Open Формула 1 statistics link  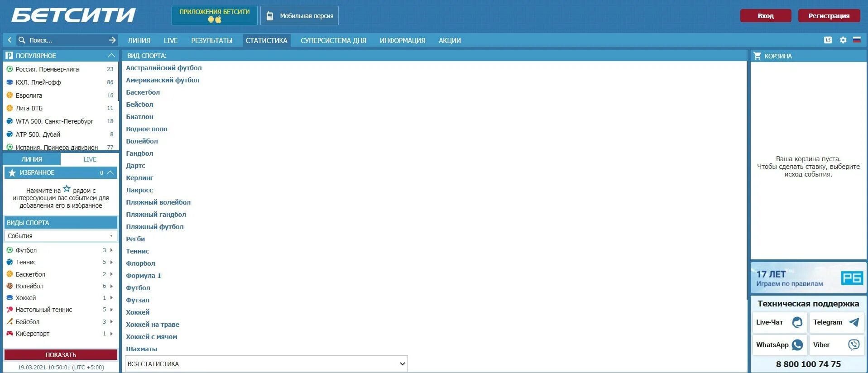143,276
